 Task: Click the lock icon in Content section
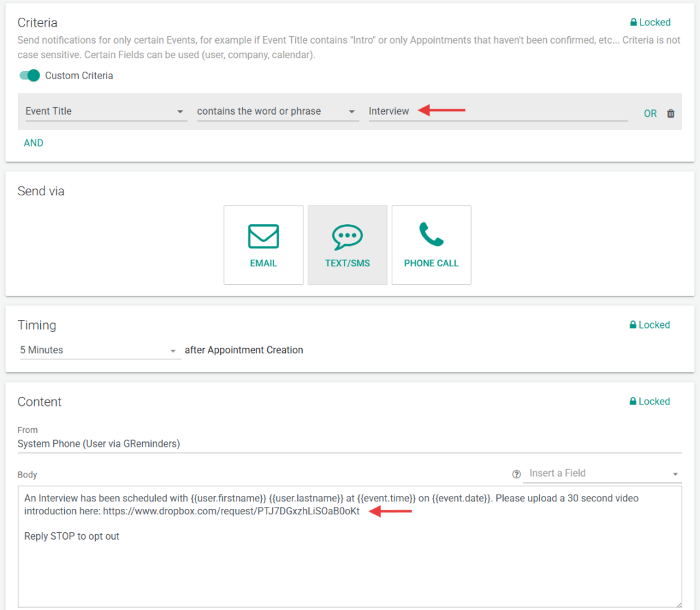[x=633, y=402]
